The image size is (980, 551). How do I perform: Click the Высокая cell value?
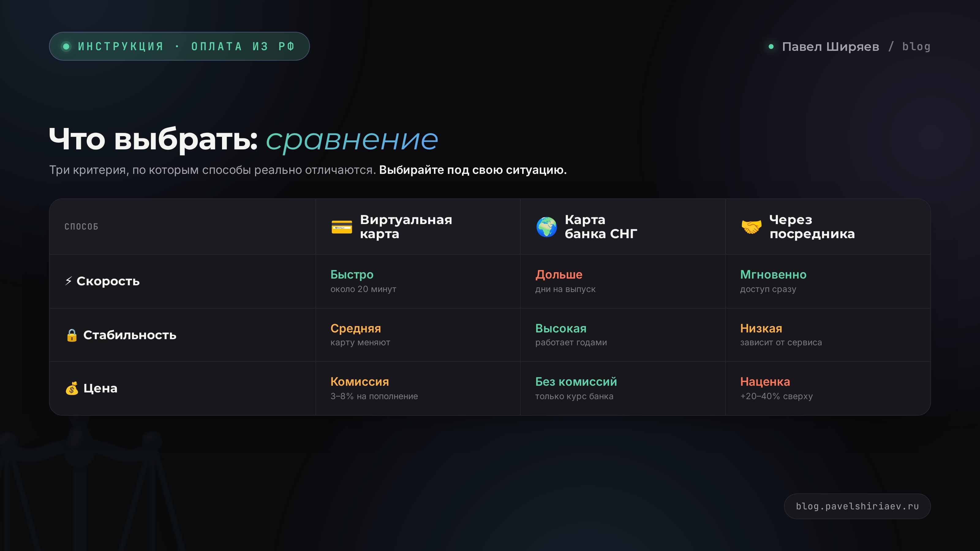[561, 328]
